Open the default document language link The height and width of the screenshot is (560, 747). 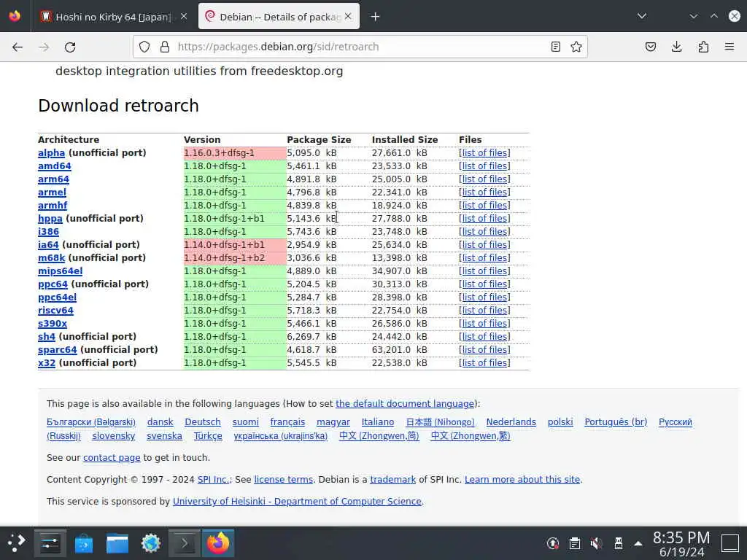coord(405,403)
